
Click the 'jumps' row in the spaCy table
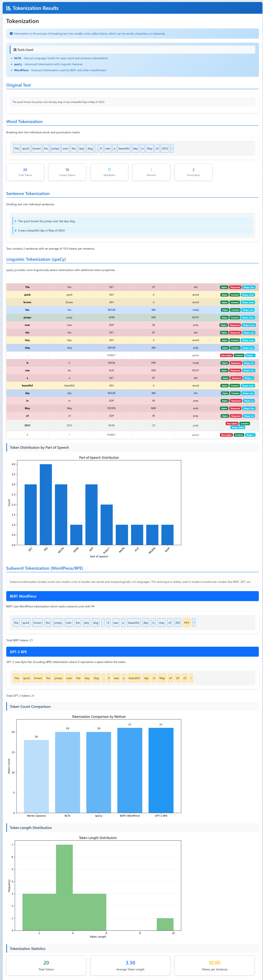pyautogui.click(x=132, y=317)
